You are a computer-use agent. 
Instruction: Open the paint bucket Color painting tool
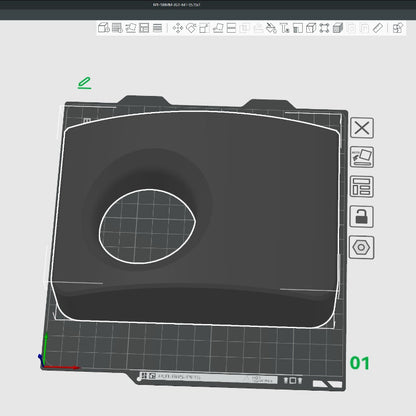tap(271, 28)
